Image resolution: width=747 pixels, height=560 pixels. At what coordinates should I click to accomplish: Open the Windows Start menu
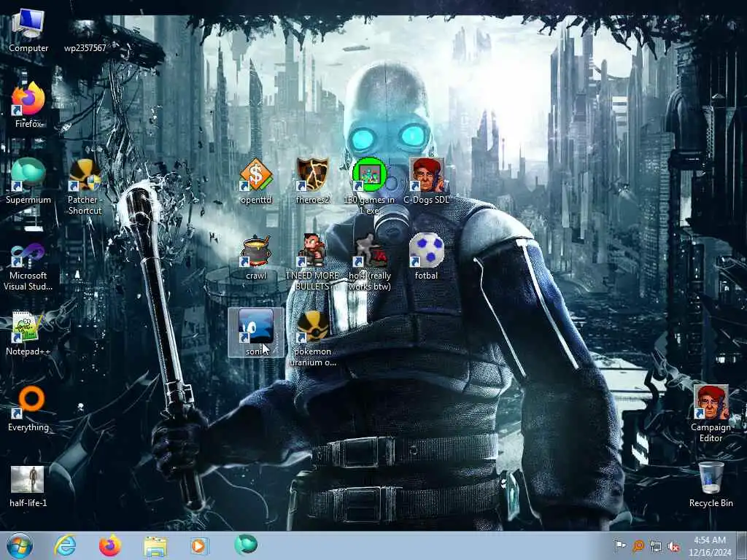(20, 545)
